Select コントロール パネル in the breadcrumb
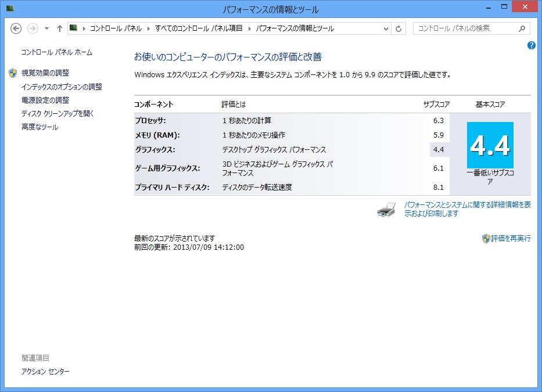This screenshot has height=392, width=542. point(116,28)
